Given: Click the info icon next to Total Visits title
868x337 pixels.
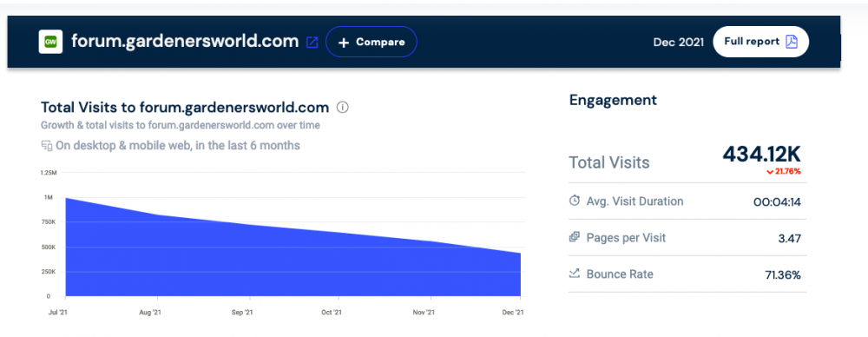Looking at the screenshot, I should pos(343,107).
